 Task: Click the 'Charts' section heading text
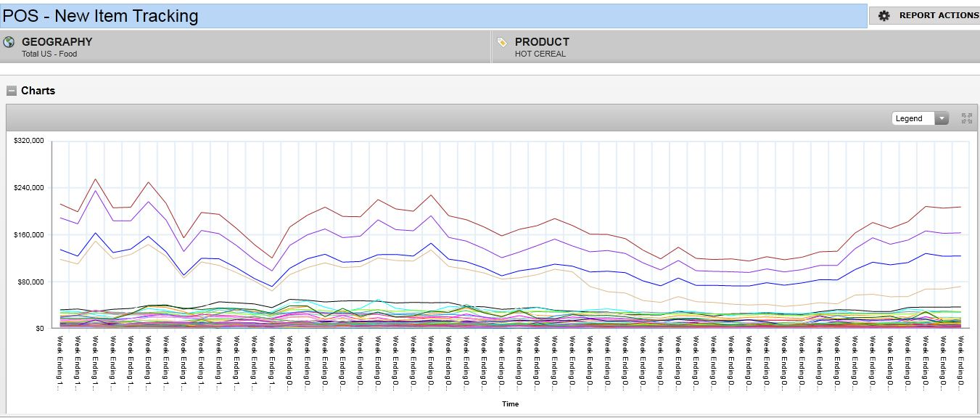(38, 91)
